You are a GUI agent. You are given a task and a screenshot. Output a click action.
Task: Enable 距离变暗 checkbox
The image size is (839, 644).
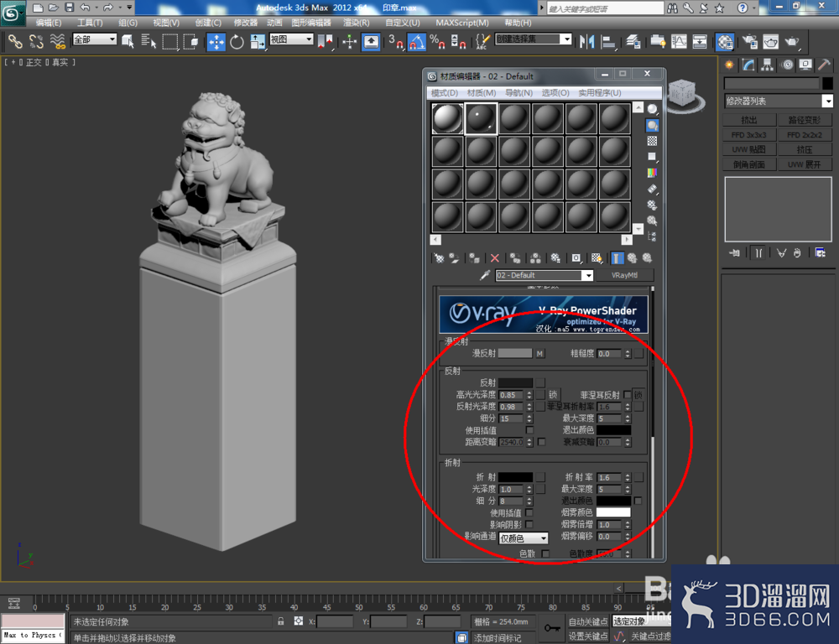[541, 442]
